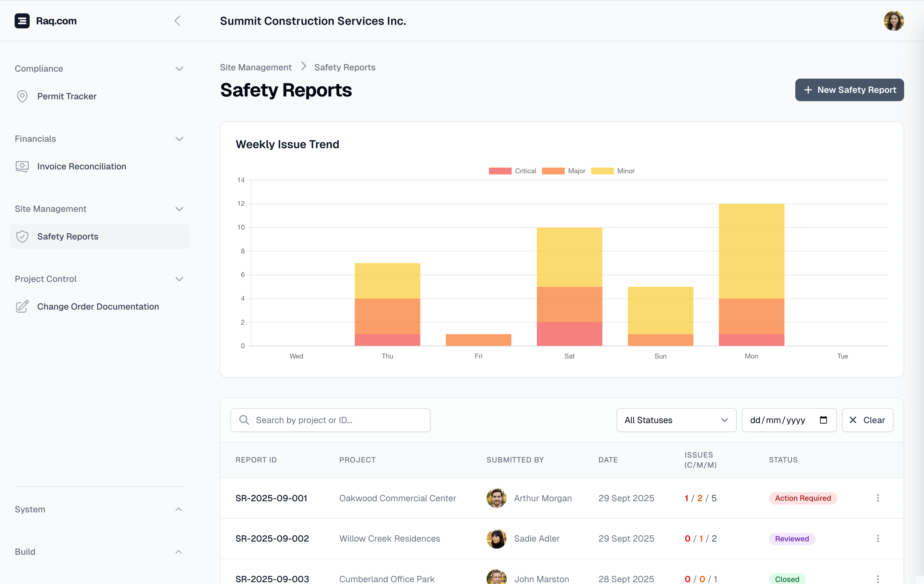Go to Site Management breadcrumb
The height and width of the screenshot is (584, 924).
coord(256,67)
